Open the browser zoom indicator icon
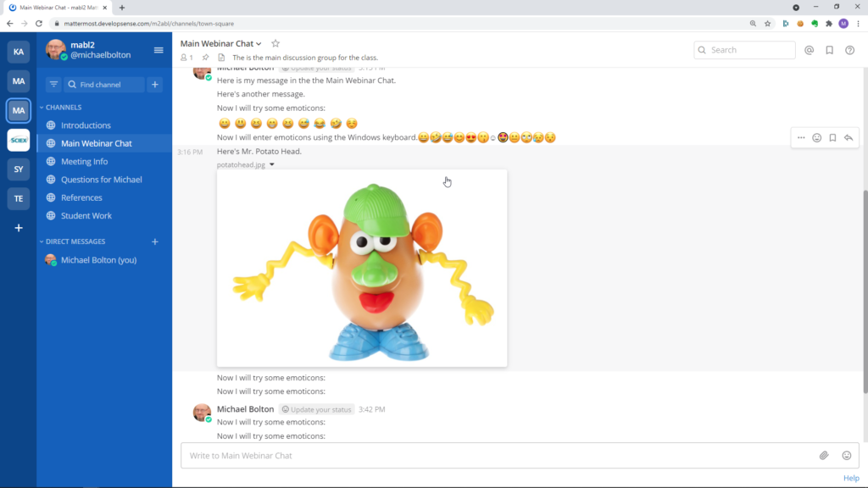Image resolution: width=868 pixels, height=488 pixels. (x=753, y=24)
